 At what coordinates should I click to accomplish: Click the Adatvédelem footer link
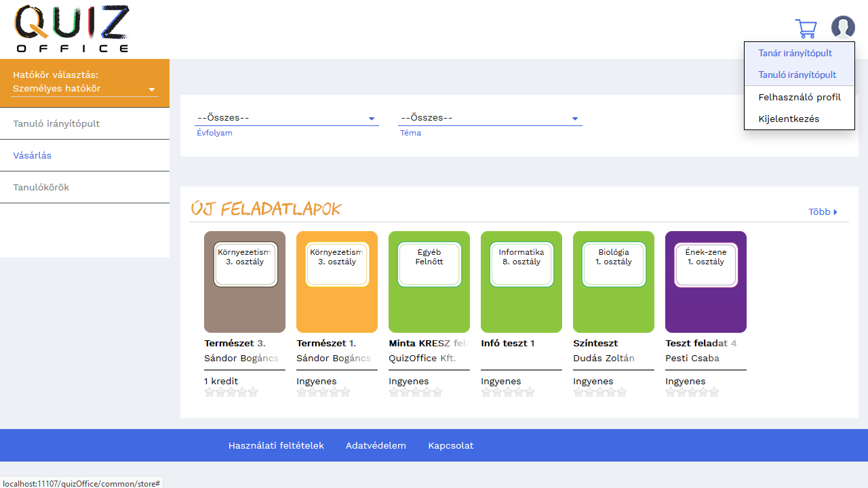click(x=376, y=445)
